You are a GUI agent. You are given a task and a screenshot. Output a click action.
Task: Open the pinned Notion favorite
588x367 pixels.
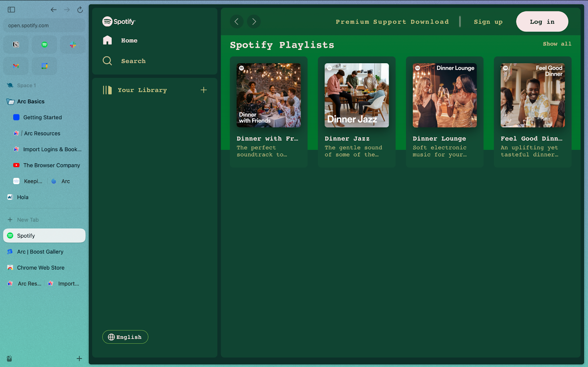[16, 45]
